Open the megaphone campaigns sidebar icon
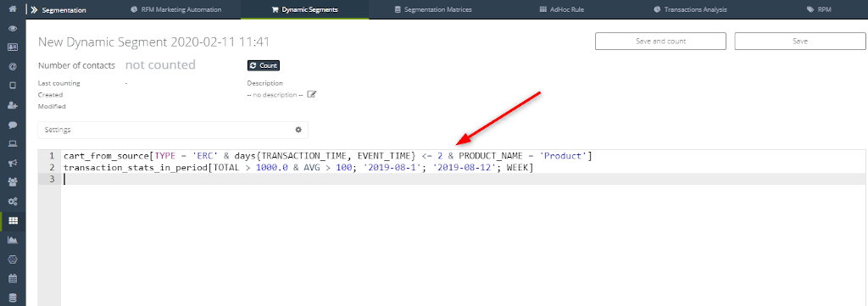868x306 pixels. coord(13,164)
